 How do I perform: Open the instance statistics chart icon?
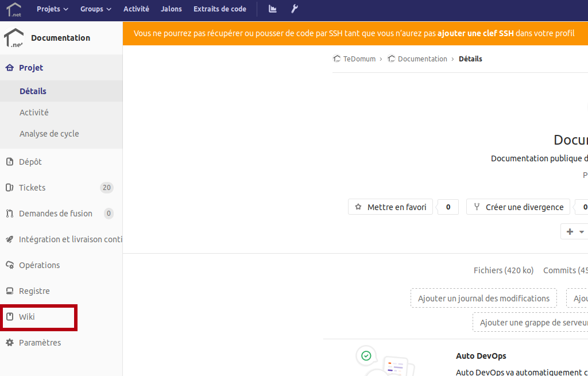tap(273, 9)
